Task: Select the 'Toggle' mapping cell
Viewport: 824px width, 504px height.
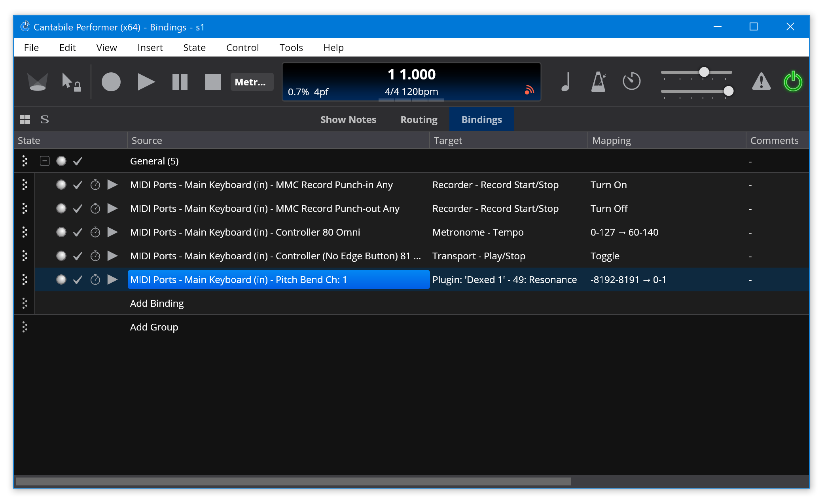Action: coord(605,256)
